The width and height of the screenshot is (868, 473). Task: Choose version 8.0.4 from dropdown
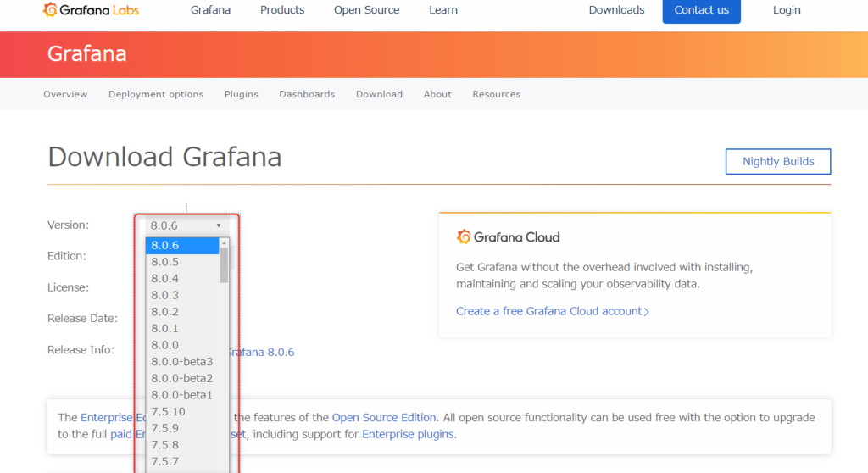tap(182, 279)
